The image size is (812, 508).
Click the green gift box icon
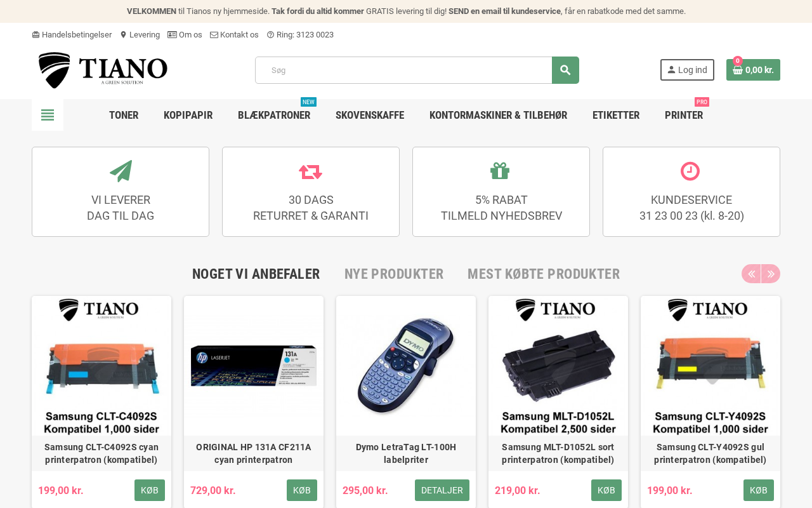[x=500, y=171]
